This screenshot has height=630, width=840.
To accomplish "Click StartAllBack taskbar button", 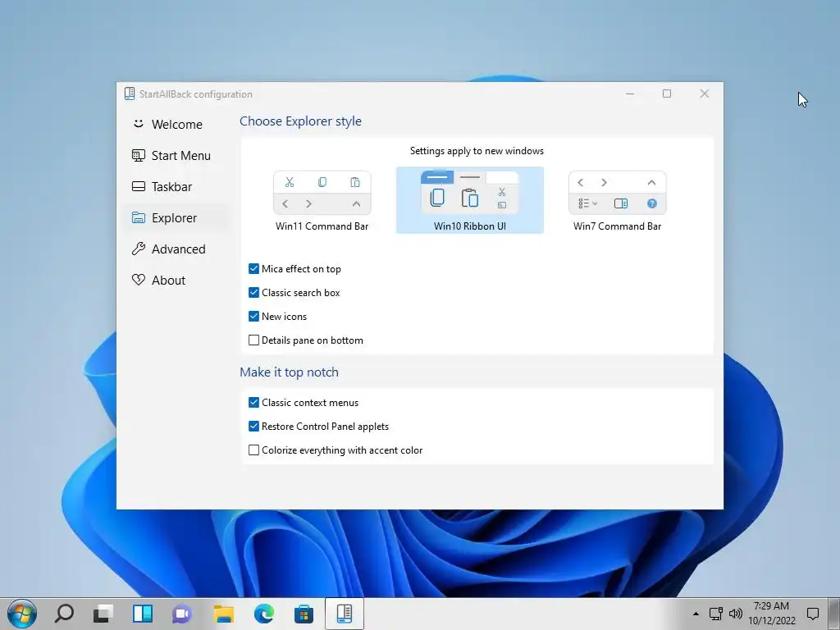I will point(345,614).
